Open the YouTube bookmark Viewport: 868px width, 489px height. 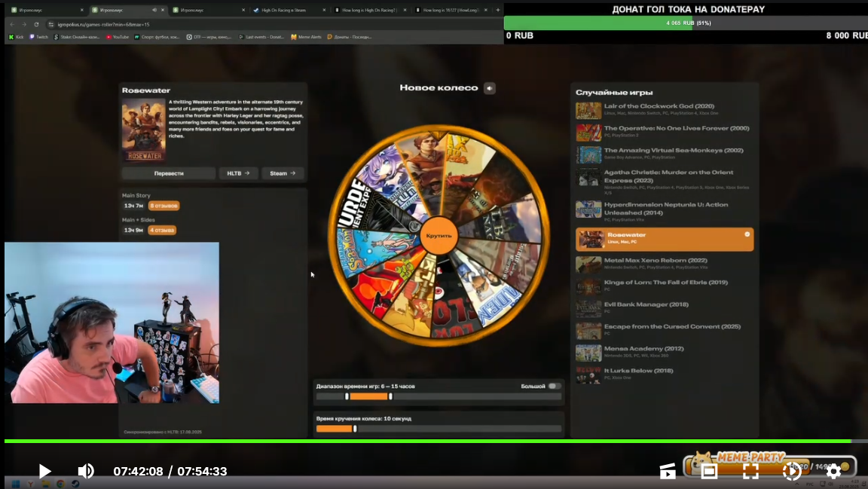click(118, 37)
